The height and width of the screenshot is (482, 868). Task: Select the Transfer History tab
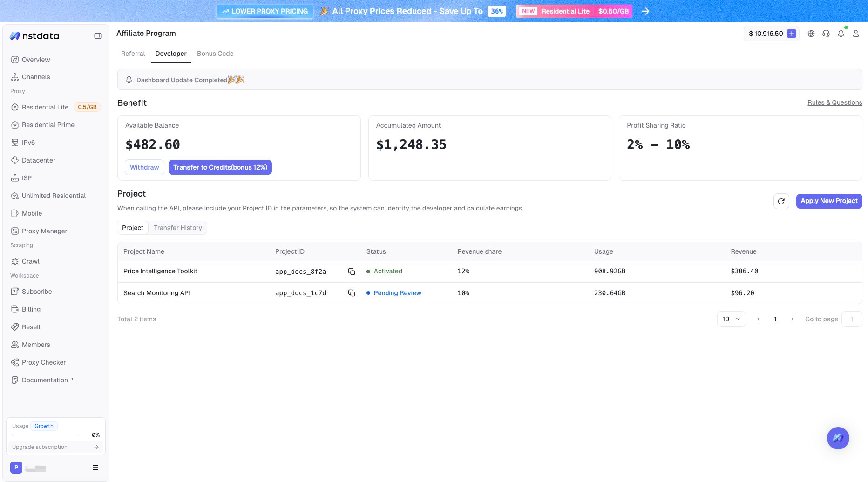pyautogui.click(x=178, y=228)
